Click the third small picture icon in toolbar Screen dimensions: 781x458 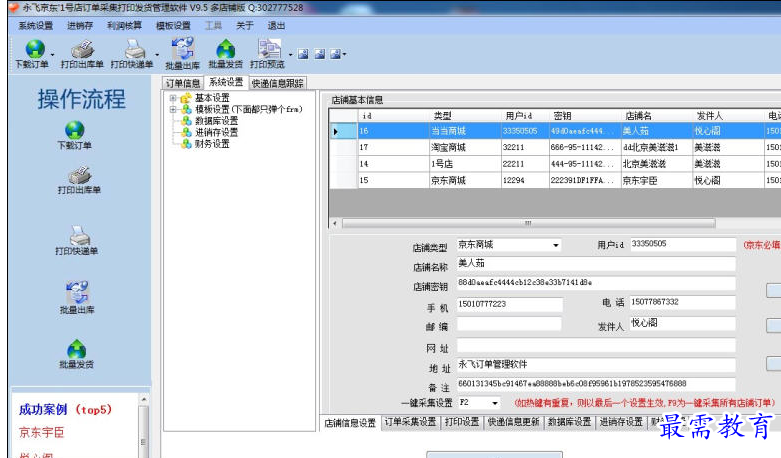[336, 54]
